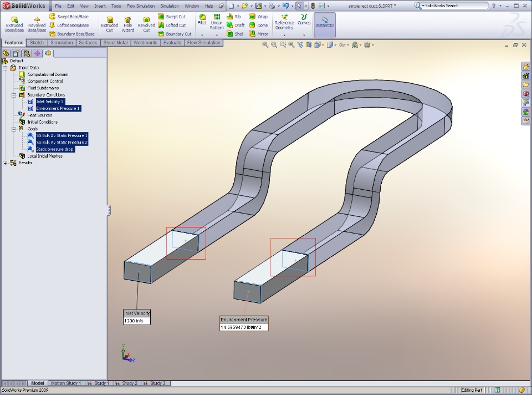Viewport: 532px width, 395px height.
Task: Click Zoom to Fit view icon
Action: pos(265,45)
